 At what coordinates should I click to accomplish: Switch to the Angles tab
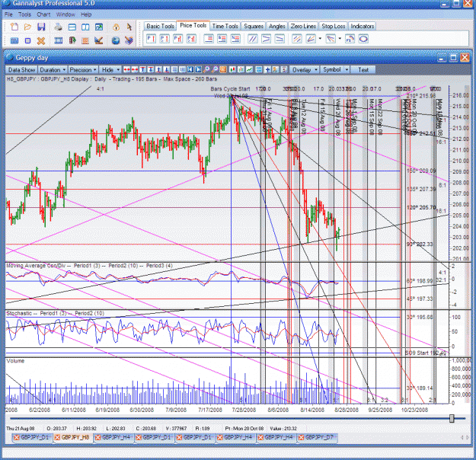point(277,26)
